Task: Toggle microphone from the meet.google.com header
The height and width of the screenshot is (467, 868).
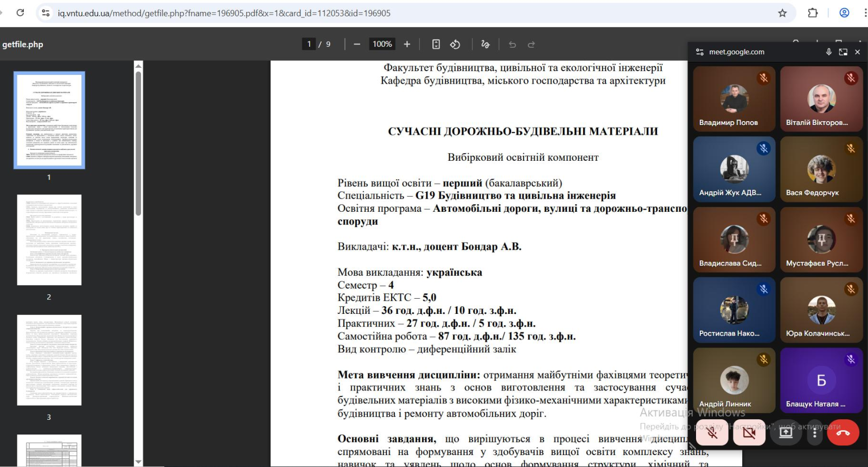Action: [x=828, y=52]
